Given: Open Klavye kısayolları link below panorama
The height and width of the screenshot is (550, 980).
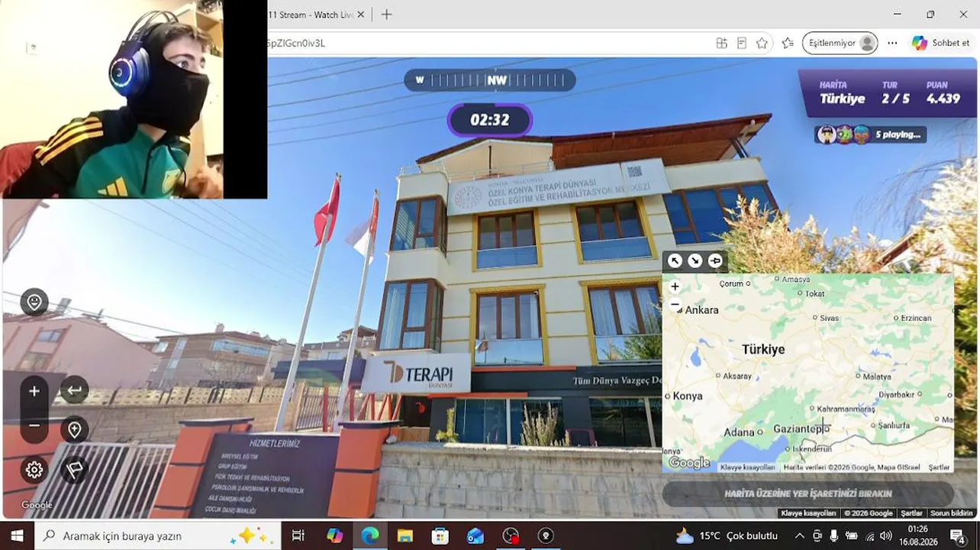Looking at the screenshot, I should point(808,513).
